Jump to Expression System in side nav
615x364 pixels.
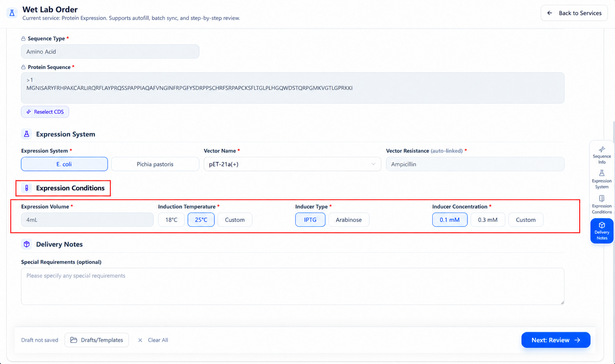tap(602, 179)
